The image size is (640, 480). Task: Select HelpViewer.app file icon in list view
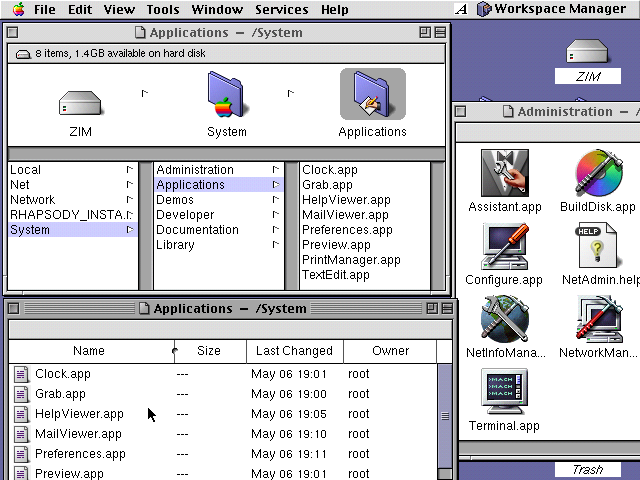click(x=21, y=414)
